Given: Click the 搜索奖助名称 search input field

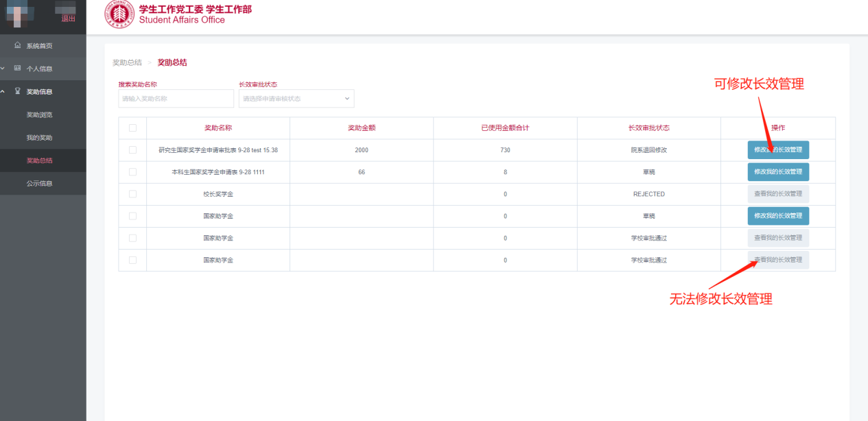Looking at the screenshot, I should pyautogui.click(x=166, y=99).
